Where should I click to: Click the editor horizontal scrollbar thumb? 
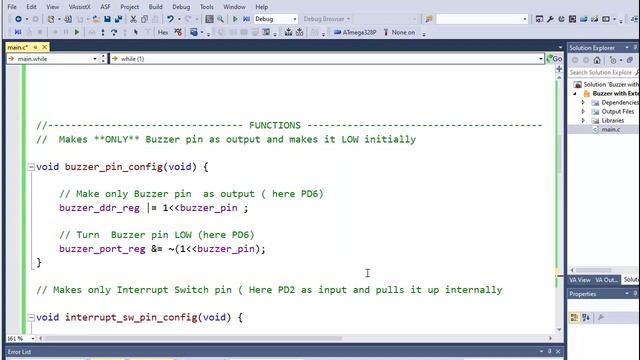193,338
